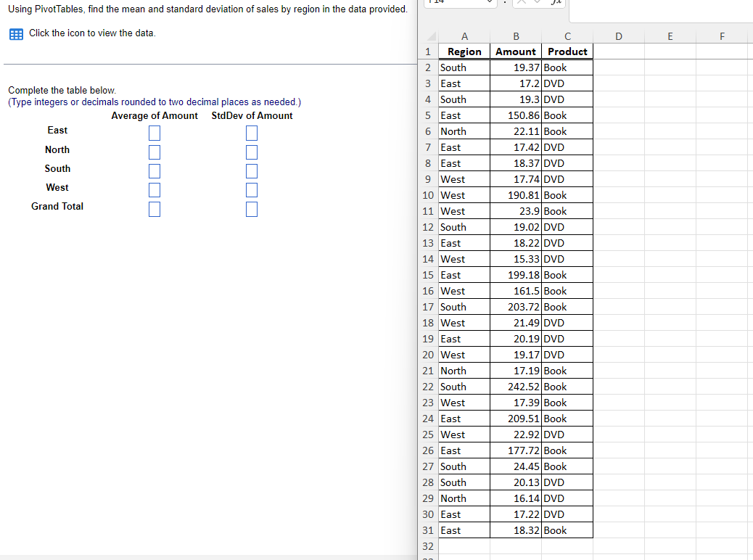Select the Amount header cell B1
Image resolution: width=753 pixels, height=560 pixels.
[x=516, y=52]
